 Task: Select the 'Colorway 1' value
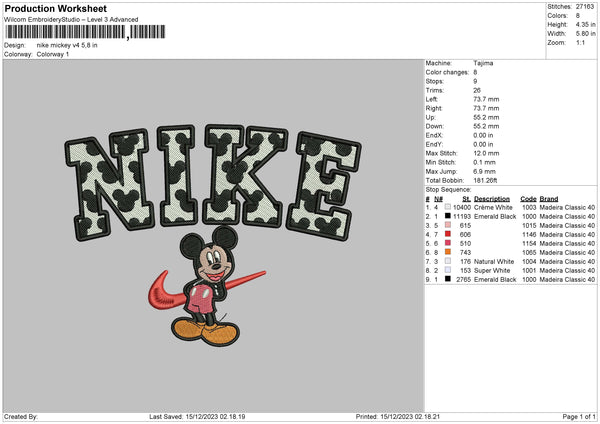[53, 54]
